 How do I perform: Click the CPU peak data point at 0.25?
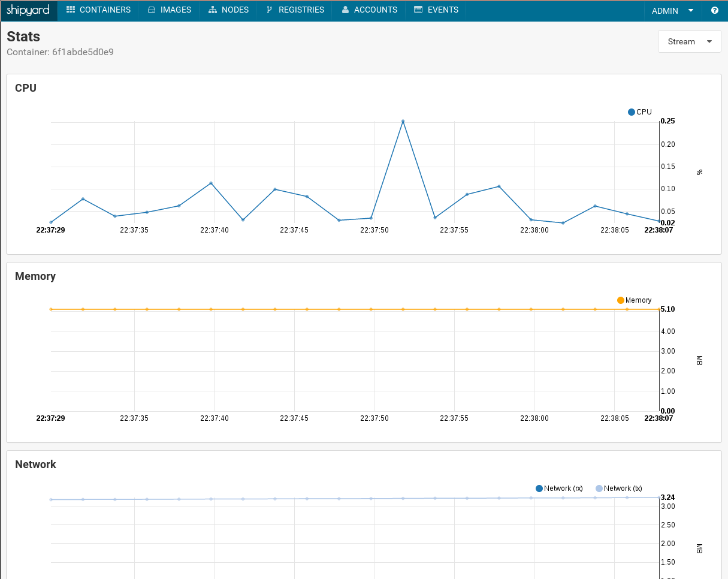tap(403, 121)
